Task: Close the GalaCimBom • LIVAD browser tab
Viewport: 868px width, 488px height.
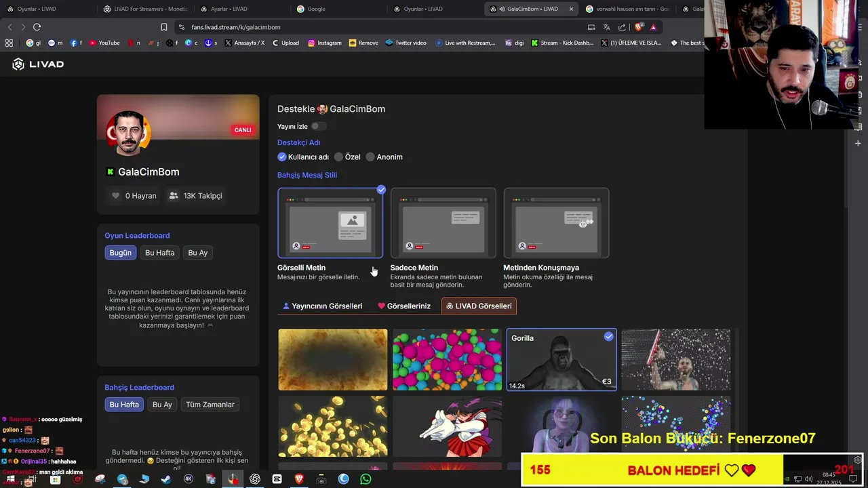Action: point(571,9)
